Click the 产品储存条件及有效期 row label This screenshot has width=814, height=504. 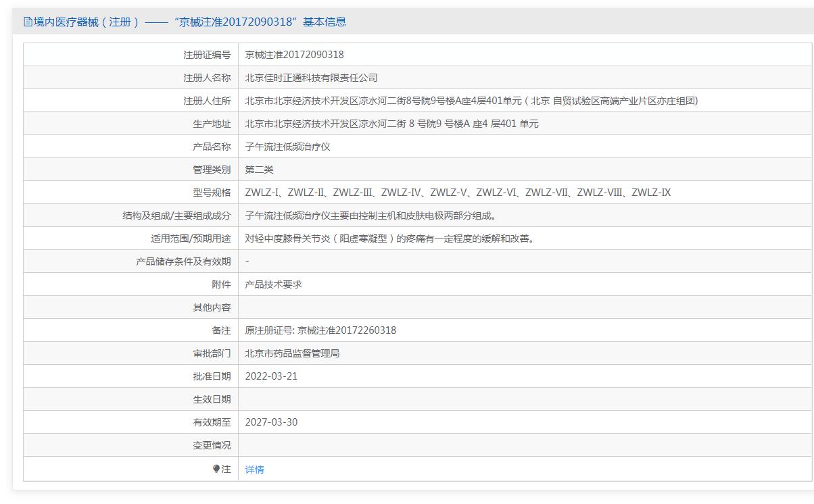click(183, 261)
